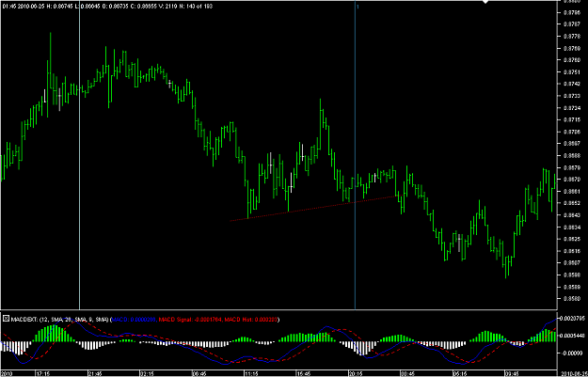Click the small blue '1' label beside the marker line
The width and height of the screenshot is (588, 377).
coord(358,7)
